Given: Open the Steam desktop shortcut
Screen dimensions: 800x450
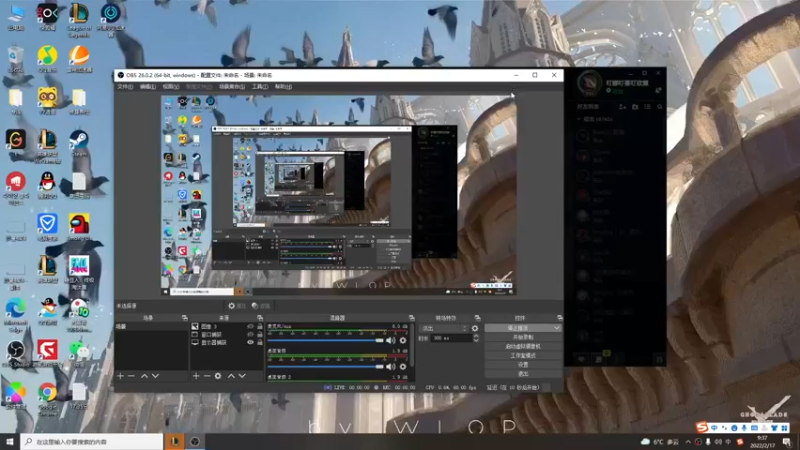Looking at the screenshot, I should pyautogui.click(x=79, y=143).
